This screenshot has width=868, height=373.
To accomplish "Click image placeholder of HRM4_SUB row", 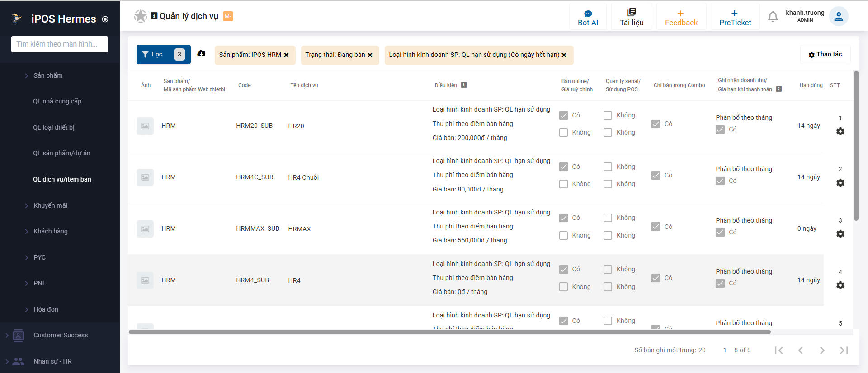I will pyautogui.click(x=145, y=280).
